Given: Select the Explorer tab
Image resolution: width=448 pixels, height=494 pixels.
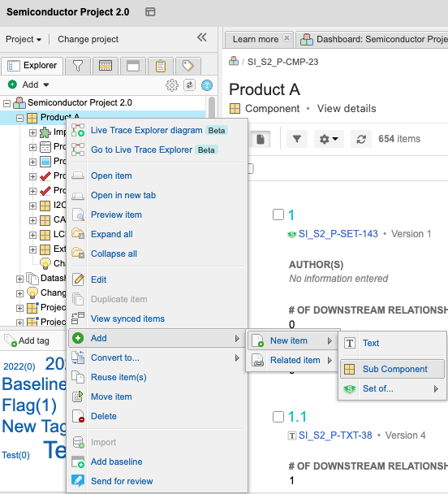Looking at the screenshot, I should (x=32, y=66).
